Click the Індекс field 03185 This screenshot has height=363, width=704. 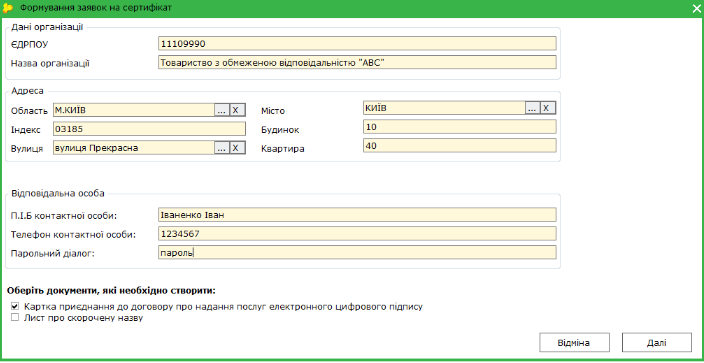[x=150, y=129]
